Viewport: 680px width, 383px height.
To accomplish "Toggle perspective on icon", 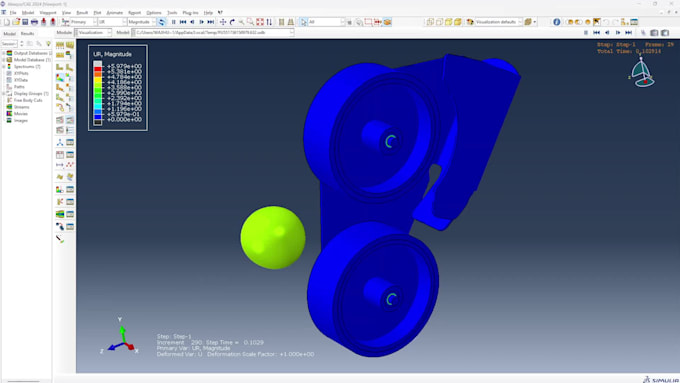I will (x=291, y=22).
